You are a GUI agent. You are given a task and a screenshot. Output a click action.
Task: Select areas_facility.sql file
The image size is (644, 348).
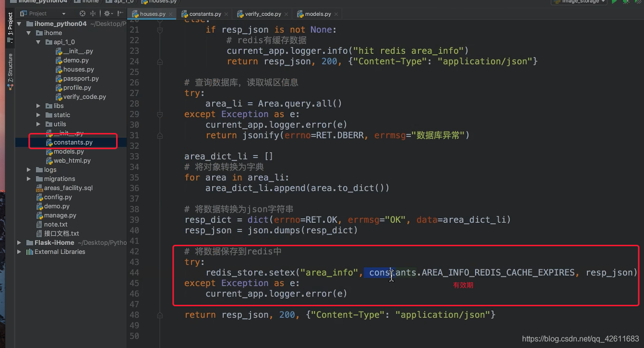[x=64, y=188]
